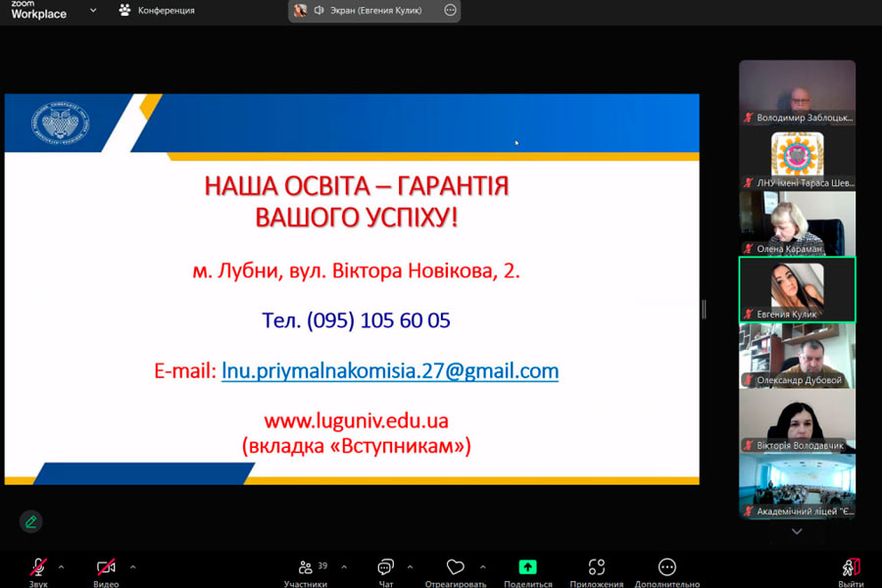Select ЛНУ імені Тараса Шев... thumbnail
The image size is (882, 588).
coord(797,158)
